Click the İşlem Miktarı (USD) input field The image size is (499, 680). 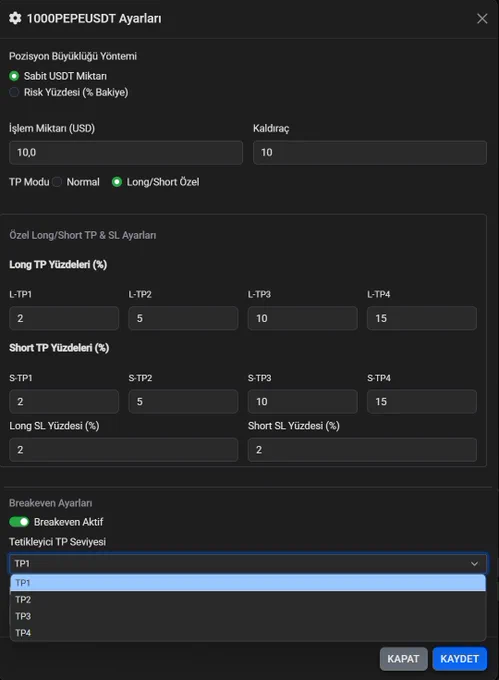coord(126,152)
